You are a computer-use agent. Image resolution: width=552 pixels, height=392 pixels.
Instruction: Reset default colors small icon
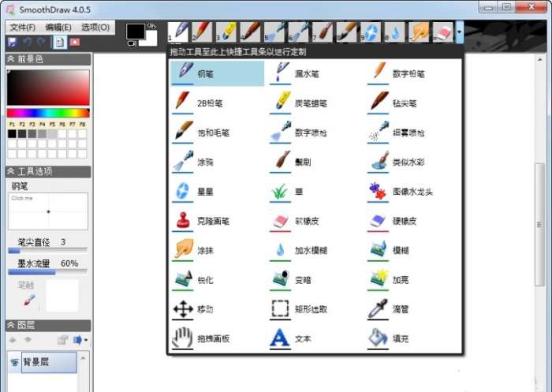click(x=131, y=43)
